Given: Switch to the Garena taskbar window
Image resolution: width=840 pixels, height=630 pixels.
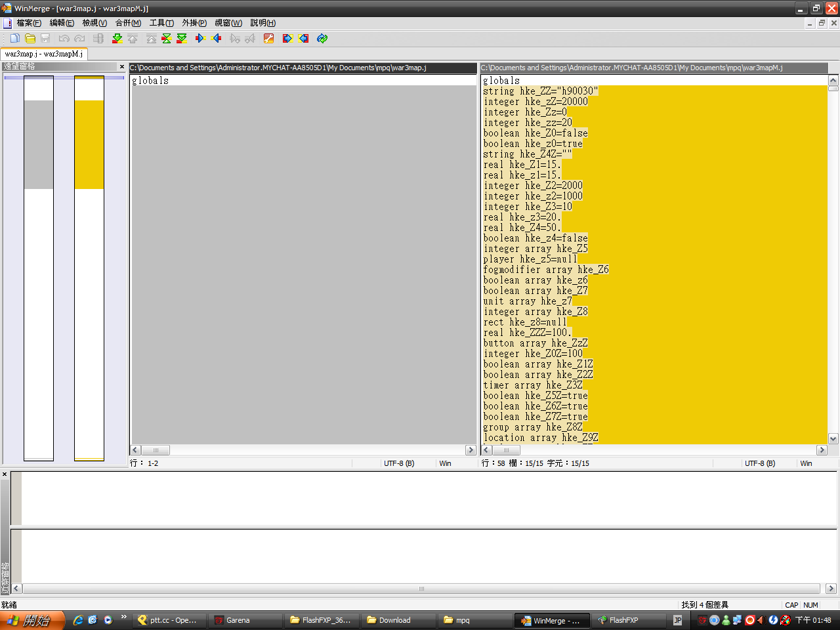Looking at the screenshot, I should (x=245, y=620).
